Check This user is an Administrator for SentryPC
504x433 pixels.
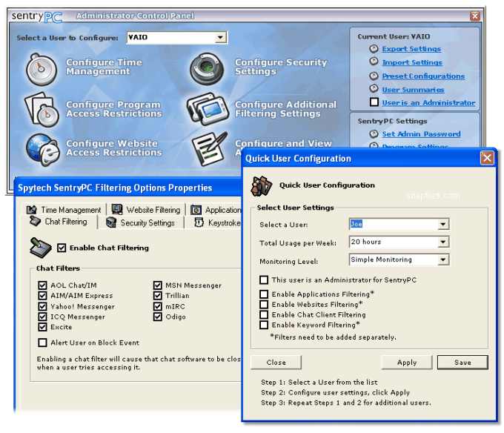coord(264,280)
